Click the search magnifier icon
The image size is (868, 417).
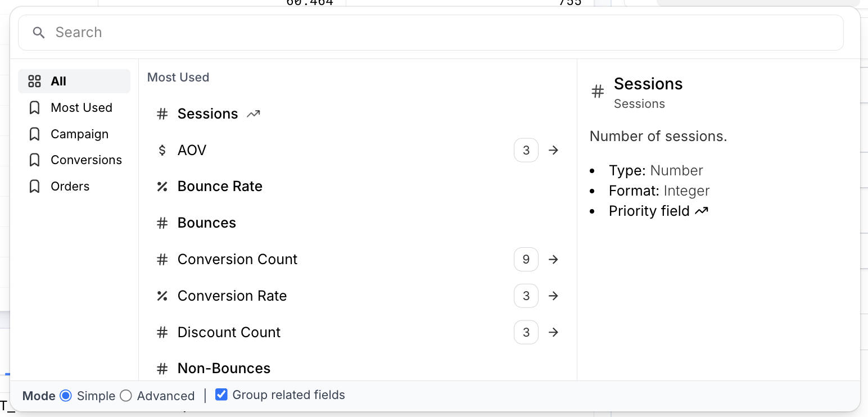click(x=38, y=32)
